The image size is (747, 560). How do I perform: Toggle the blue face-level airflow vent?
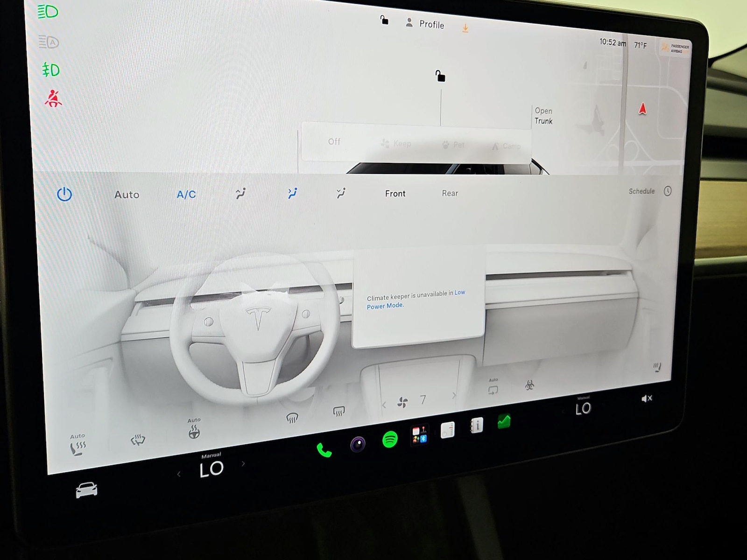pos(293,193)
